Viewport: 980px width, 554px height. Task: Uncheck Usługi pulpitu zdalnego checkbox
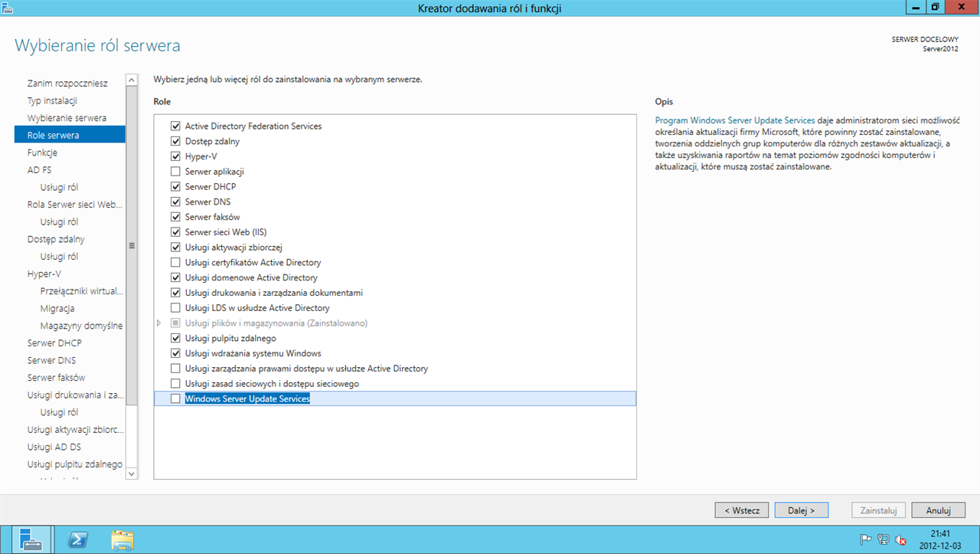pyautogui.click(x=176, y=338)
